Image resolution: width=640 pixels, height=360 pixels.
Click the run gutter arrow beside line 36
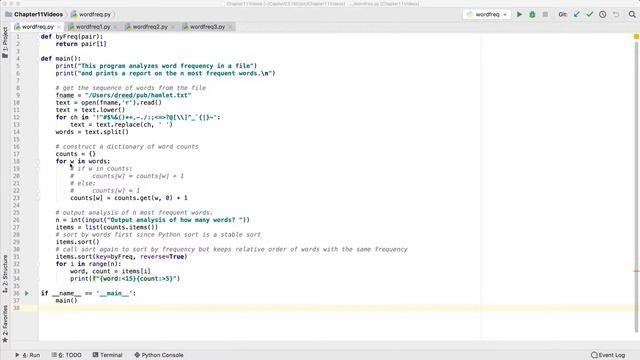(x=27, y=293)
